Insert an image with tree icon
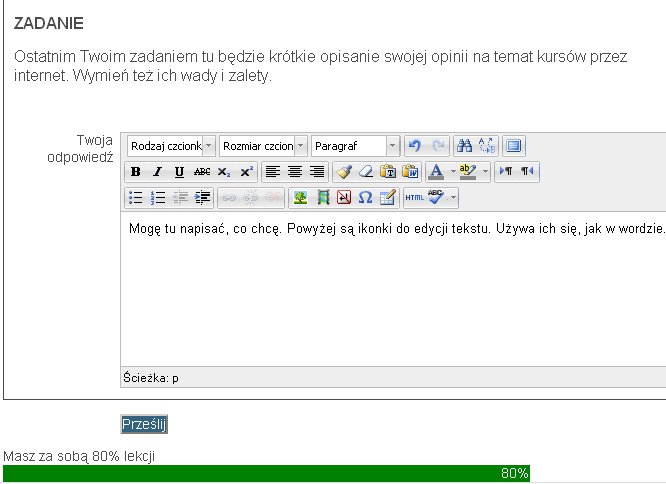The width and height of the screenshot is (666, 484). pyautogui.click(x=300, y=197)
